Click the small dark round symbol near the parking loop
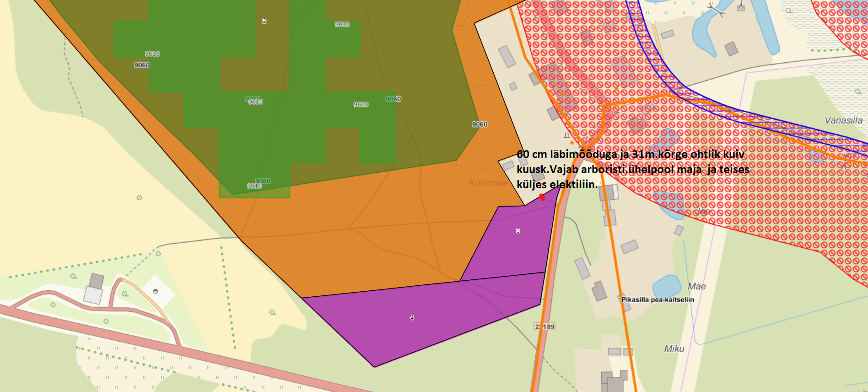 pos(156,291)
